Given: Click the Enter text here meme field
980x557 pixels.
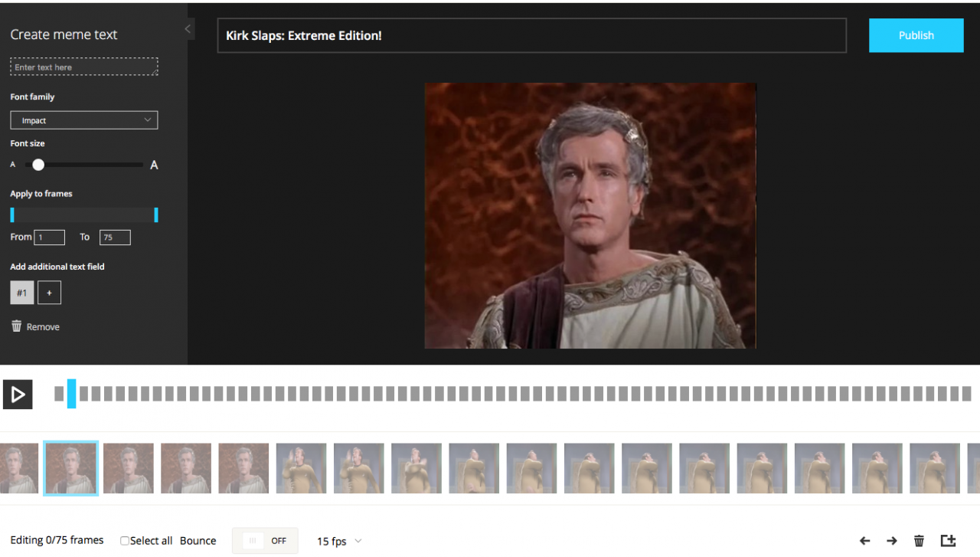Looking at the screenshot, I should pyautogui.click(x=84, y=67).
